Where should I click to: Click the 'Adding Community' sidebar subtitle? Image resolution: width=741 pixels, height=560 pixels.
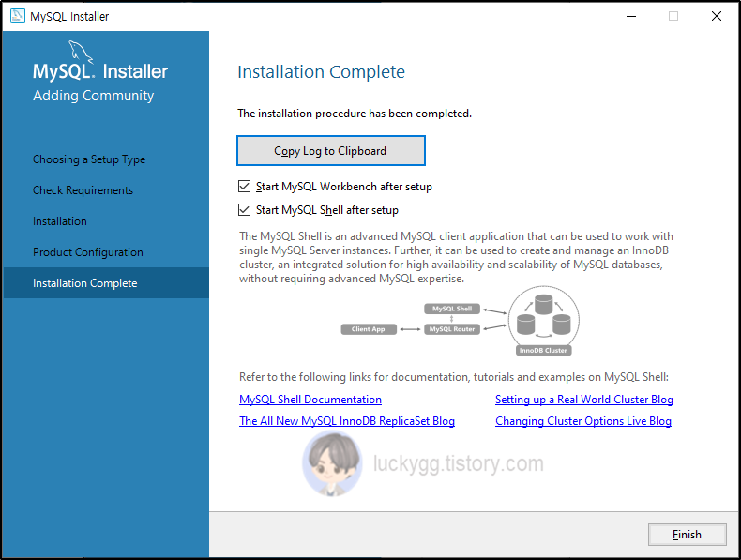[94, 96]
